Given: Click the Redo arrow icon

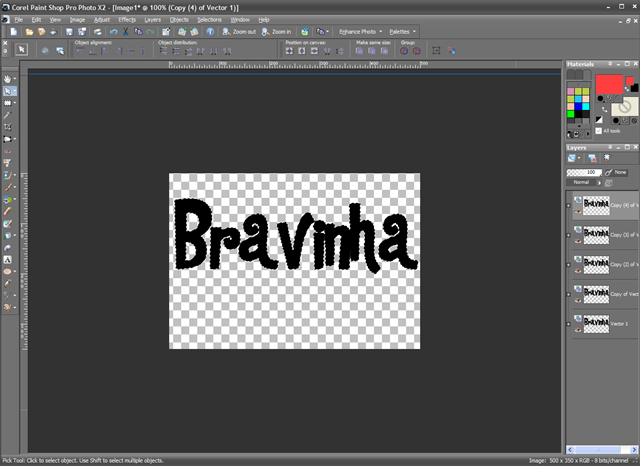Looking at the screenshot, I should (x=151, y=31).
